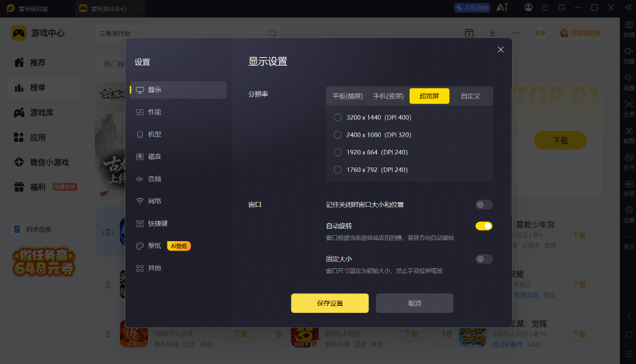Image resolution: width=636 pixels, height=364 pixels.
Task: Switch to the 自定义 resolution tab
Action: coord(470,96)
